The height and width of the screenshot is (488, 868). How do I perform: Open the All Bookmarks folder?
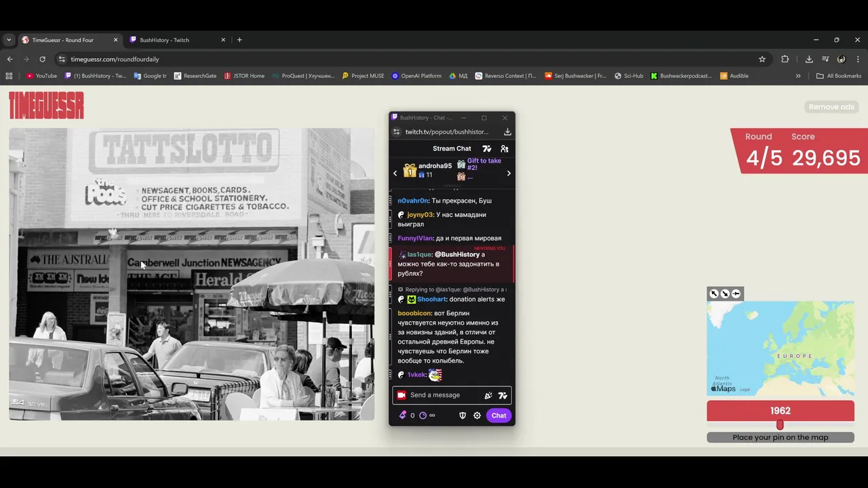point(839,76)
